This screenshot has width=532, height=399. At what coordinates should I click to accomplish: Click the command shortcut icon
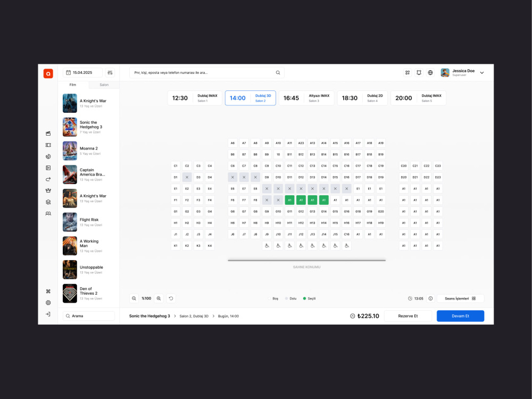48,291
